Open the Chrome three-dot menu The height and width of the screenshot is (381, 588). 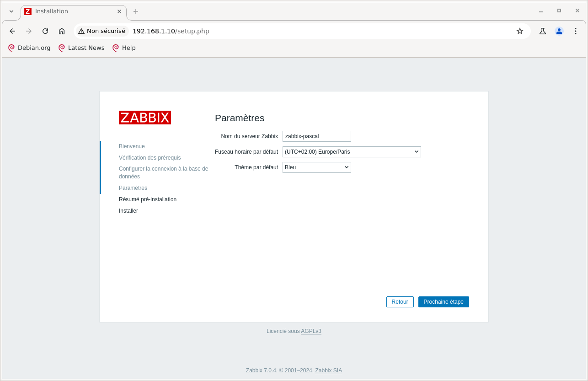pyautogui.click(x=576, y=31)
